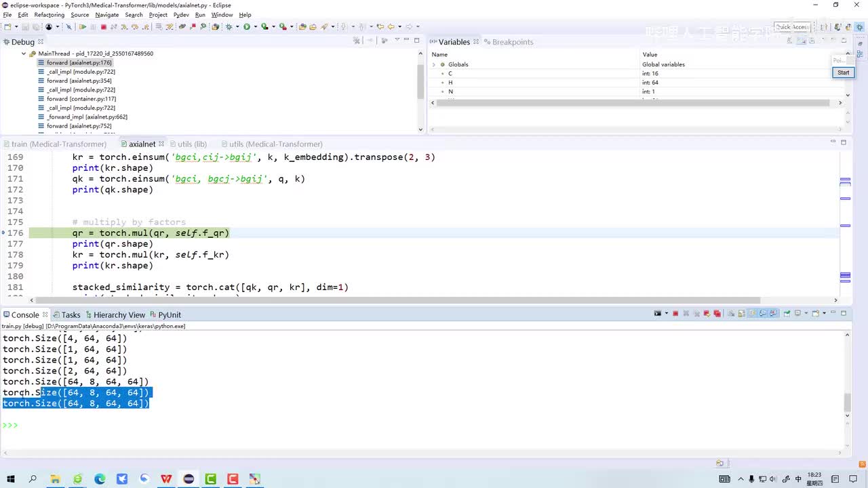Screen dimensions: 868x488
Task: Collapse the MainThread tree node
Action: point(24,54)
